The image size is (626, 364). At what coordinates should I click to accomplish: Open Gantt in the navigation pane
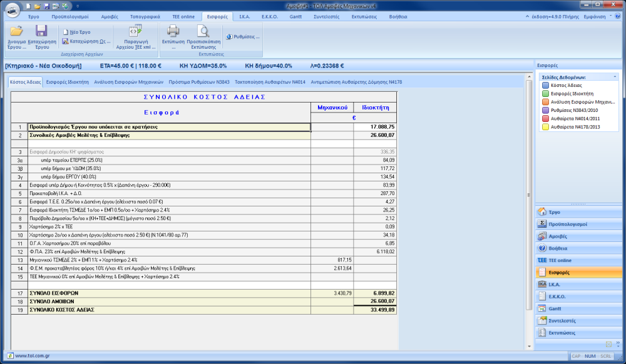pyautogui.click(x=578, y=308)
